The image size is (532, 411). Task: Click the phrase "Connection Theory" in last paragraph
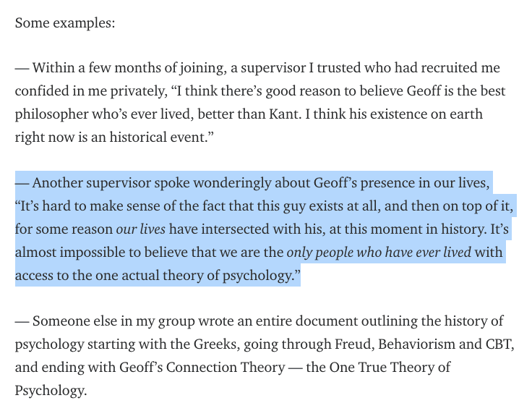pyautogui.click(x=221, y=367)
